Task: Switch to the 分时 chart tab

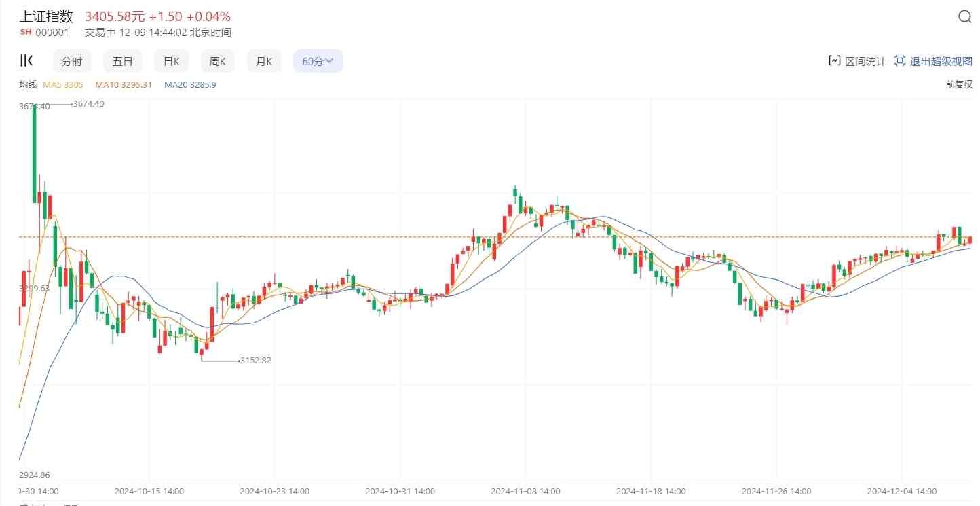Action: pyautogui.click(x=72, y=61)
